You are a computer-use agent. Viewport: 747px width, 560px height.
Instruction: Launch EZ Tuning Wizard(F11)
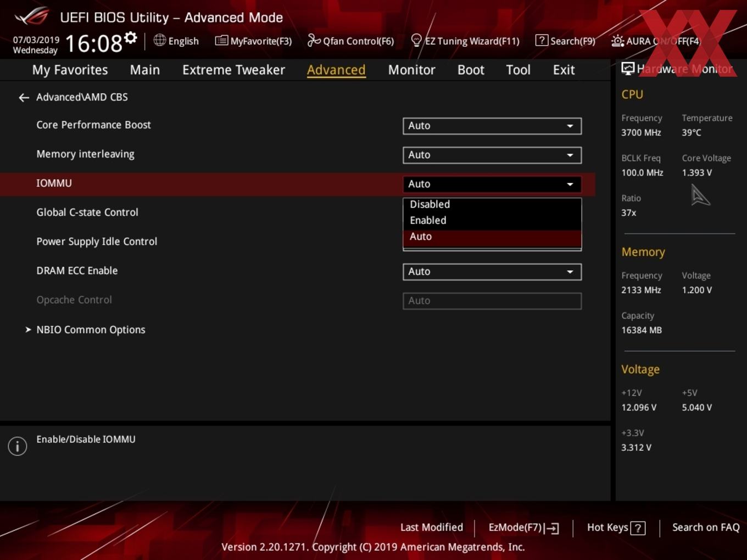tap(465, 41)
